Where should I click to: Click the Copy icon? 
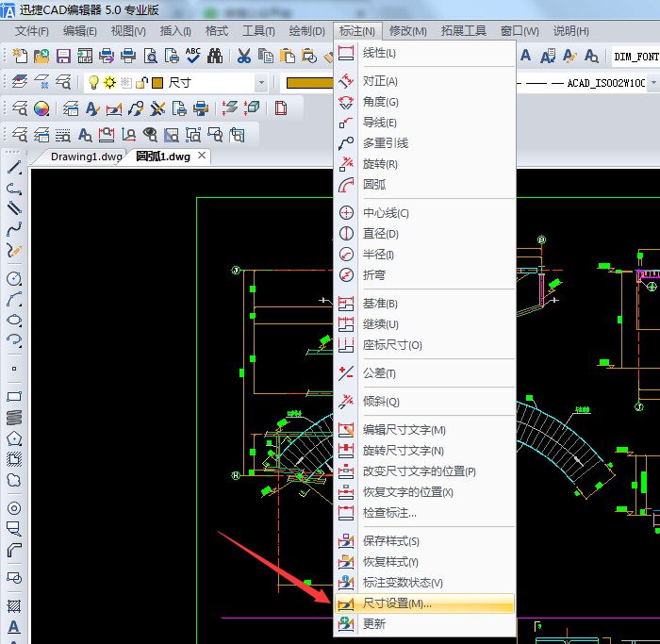click(266, 56)
